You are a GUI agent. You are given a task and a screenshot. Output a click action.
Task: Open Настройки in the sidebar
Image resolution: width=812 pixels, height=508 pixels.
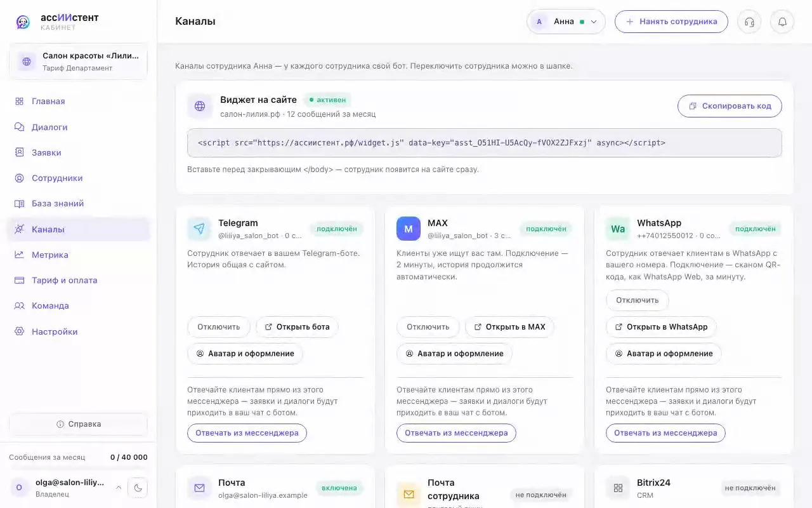(79, 331)
